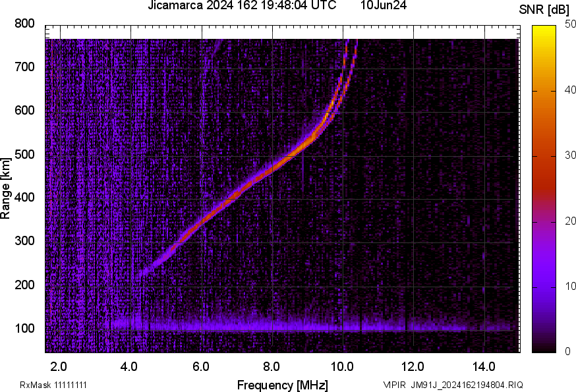The height and width of the screenshot is (392, 576).
Task: Click the range tick label '700'
Action: (x=24, y=67)
